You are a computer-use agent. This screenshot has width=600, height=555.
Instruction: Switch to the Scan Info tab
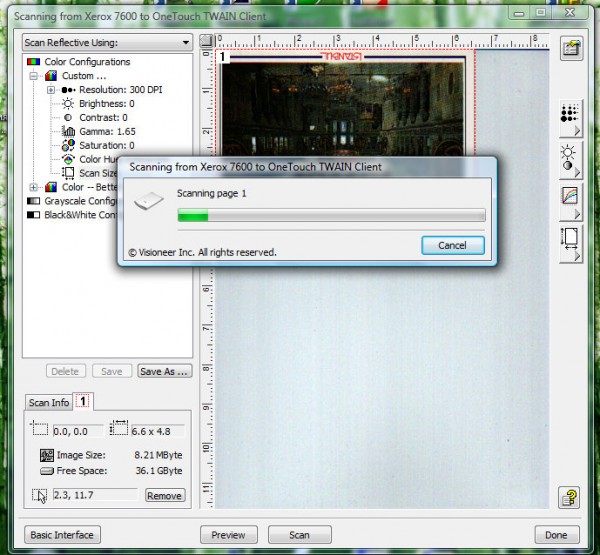click(x=49, y=403)
